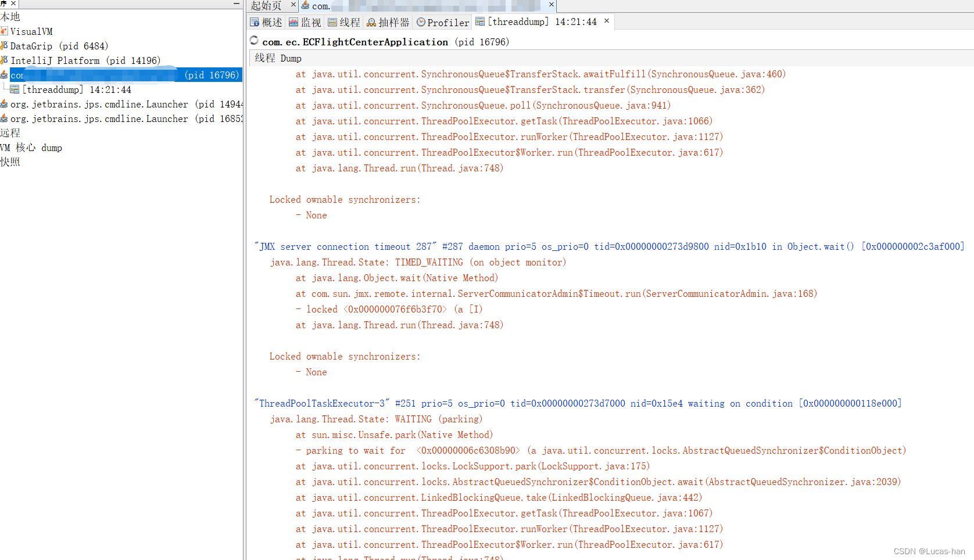
Task: Click the 线程 Dump section header
Action: 278,58
